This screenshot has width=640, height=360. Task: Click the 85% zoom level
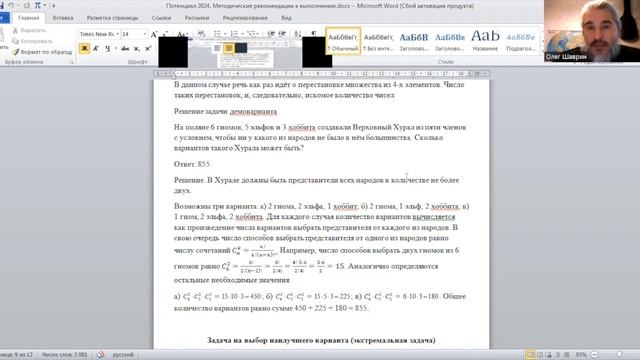(x=581, y=355)
